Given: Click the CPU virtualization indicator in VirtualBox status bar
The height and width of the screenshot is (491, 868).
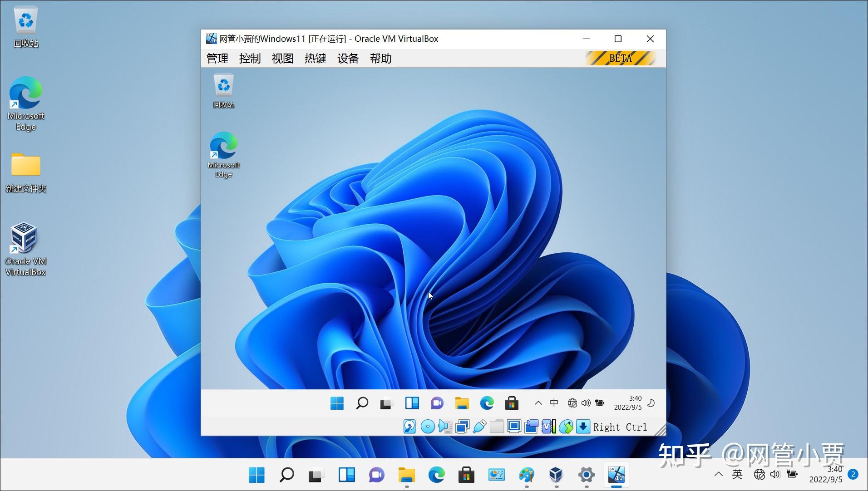Looking at the screenshot, I should pyautogui.click(x=548, y=427).
